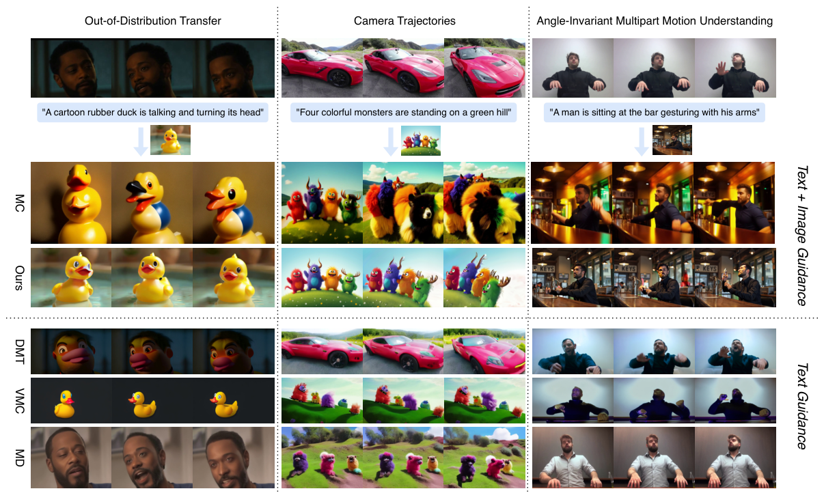Click the down arrow beside the duck thumbnail

[x=140, y=141]
